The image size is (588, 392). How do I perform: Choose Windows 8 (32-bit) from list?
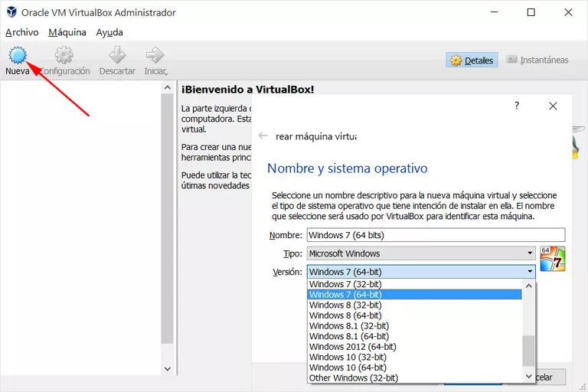point(414,305)
